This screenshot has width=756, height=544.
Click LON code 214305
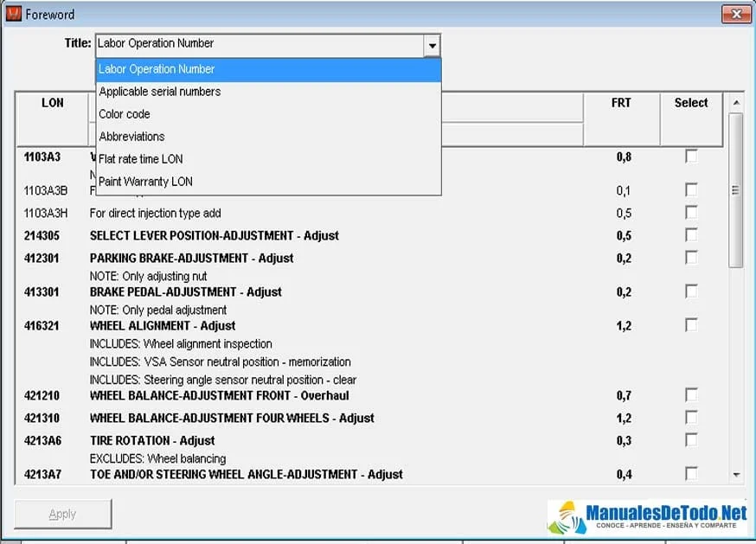pyautogui.click(x=42, y=236)
